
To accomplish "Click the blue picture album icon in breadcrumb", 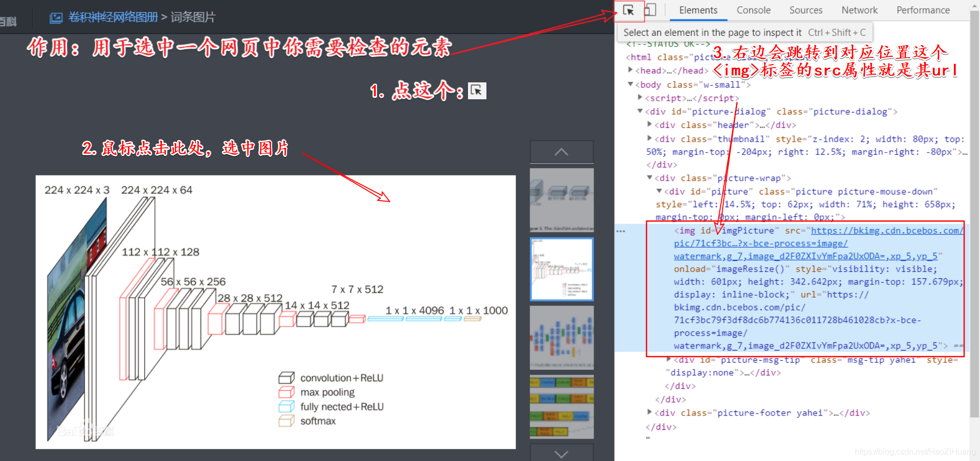I will click(x=56, y=16).
